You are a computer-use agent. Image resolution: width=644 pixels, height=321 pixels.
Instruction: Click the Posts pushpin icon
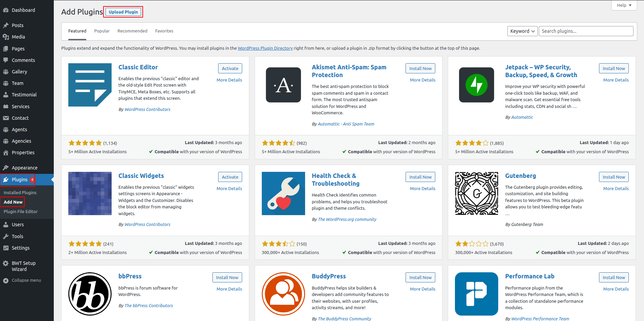[6, 25]
